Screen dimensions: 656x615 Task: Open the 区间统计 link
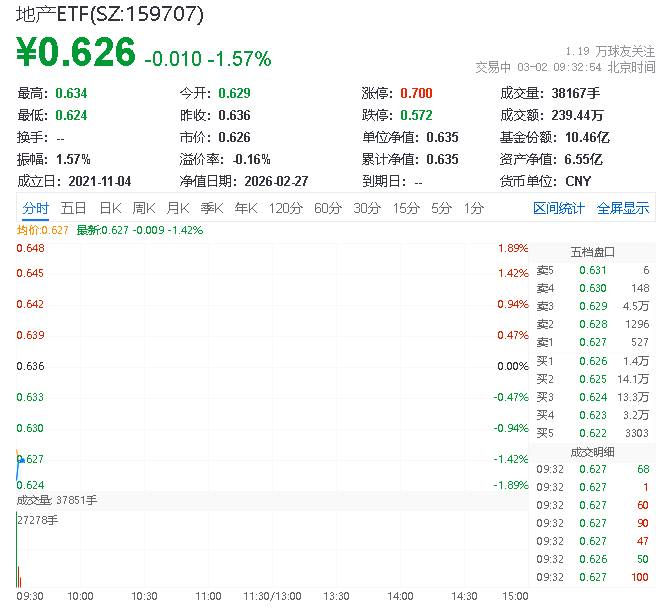click(558, 208)
